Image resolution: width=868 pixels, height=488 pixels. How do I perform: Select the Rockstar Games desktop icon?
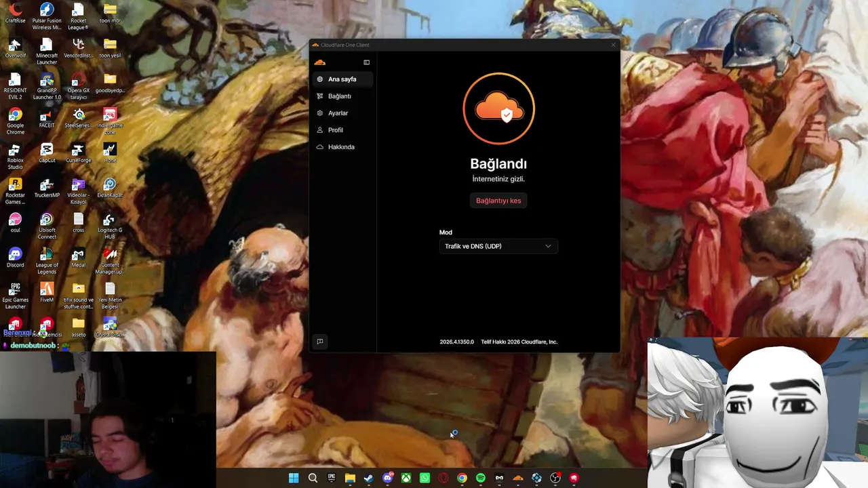click(x=15, y=191)
